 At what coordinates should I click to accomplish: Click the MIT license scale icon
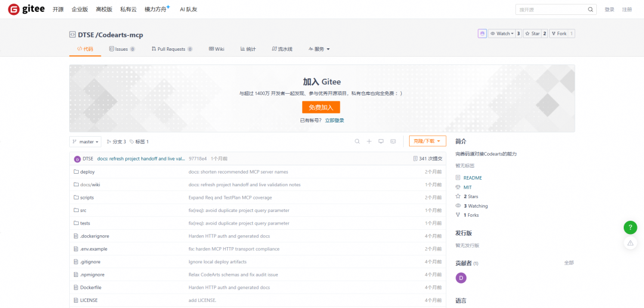point(458,187)
